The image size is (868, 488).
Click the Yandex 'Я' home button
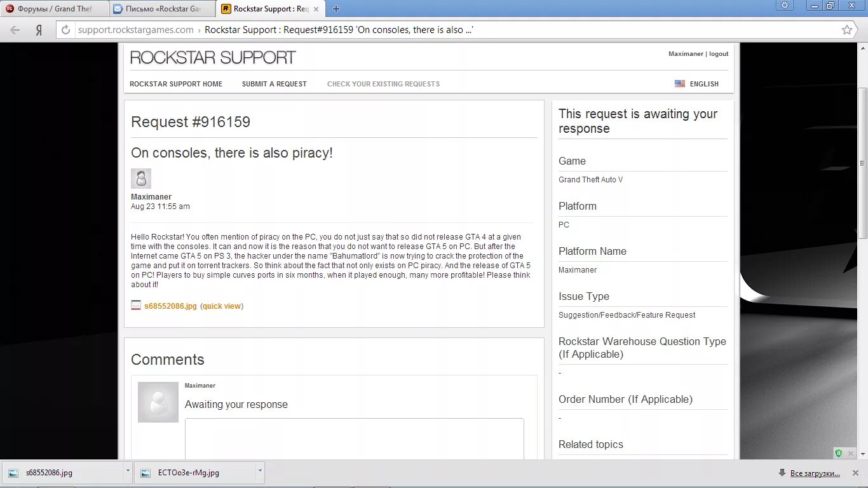pyautogui.click(x=39, y=30)
